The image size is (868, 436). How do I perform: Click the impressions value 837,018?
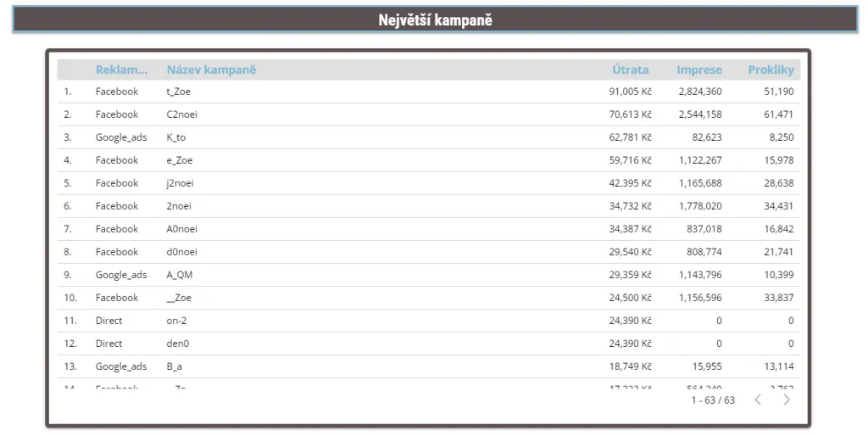(704, 229)
